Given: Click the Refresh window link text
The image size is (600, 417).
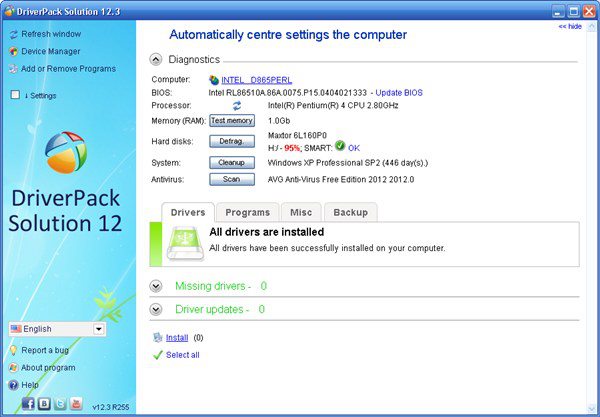Looking at the screenshot, I should tap(51, 34).
